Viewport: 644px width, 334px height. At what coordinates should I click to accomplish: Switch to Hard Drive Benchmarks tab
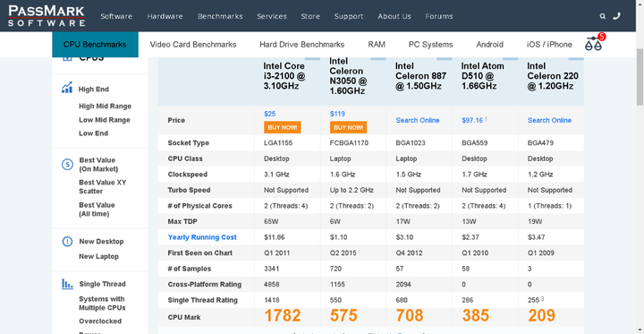coord(302,45)
